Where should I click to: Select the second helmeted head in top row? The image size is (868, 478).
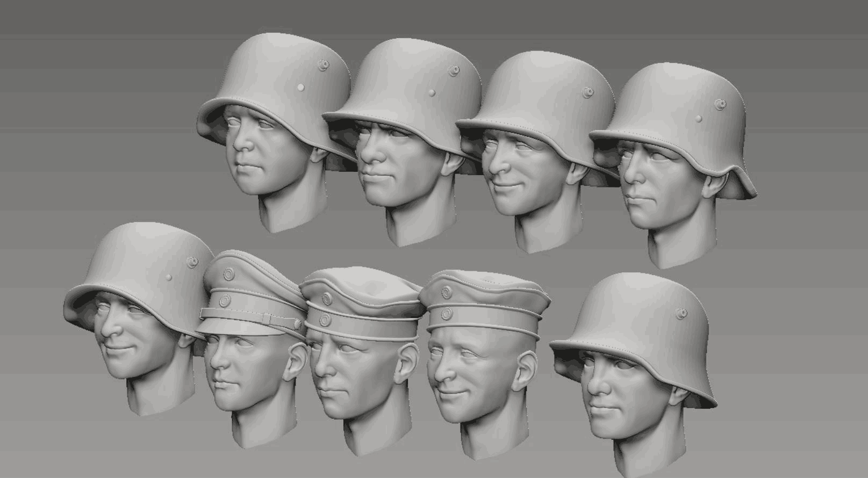(x=403, y=142)
